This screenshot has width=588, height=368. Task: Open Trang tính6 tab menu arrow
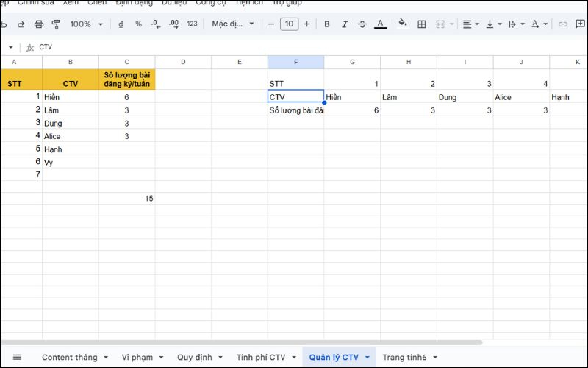click(x=435, y=358)
